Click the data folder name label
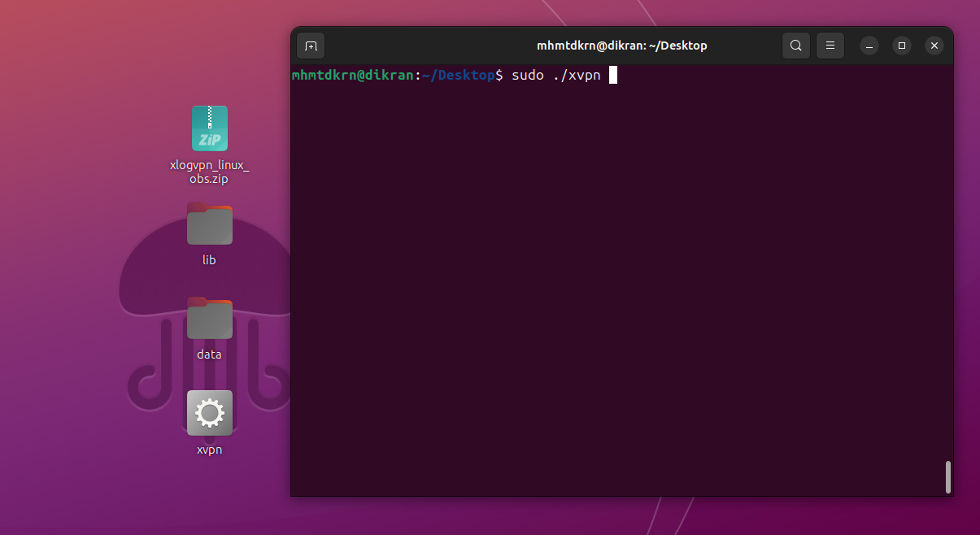Image resolution: width=980 pixels, height=535 pixels. 209,354
